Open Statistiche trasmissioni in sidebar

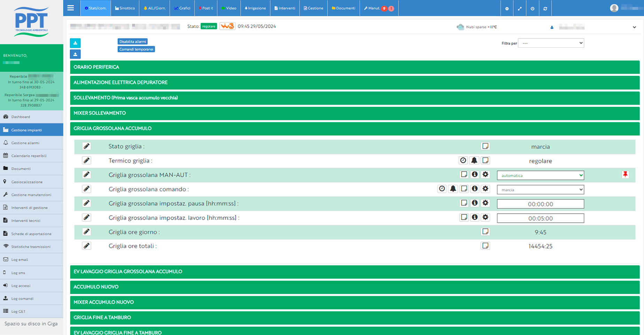click(32, 246)
